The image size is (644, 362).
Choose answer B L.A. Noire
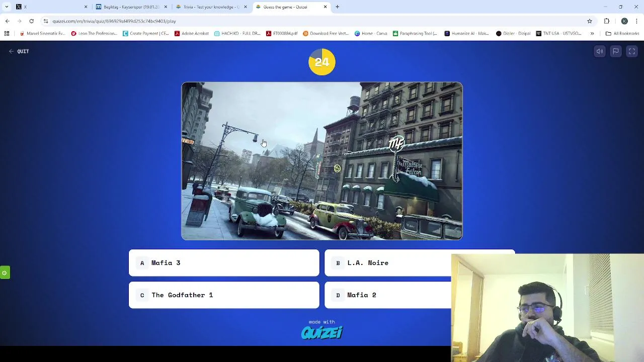pos(388,263)
